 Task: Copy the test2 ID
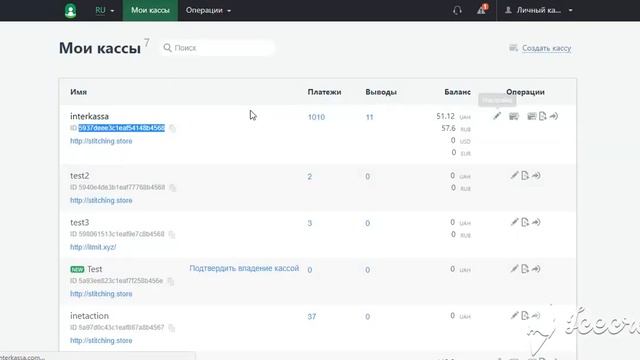coord(173,188)
